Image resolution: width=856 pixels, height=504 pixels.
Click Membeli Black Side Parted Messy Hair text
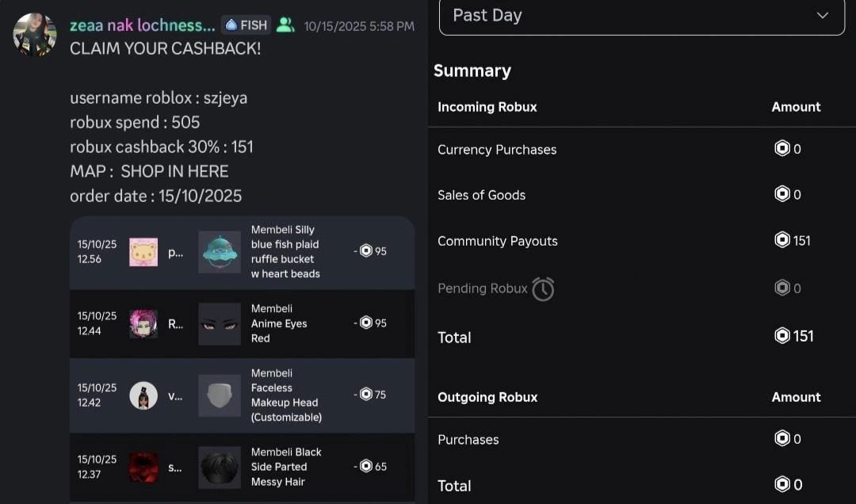(286, 467)
